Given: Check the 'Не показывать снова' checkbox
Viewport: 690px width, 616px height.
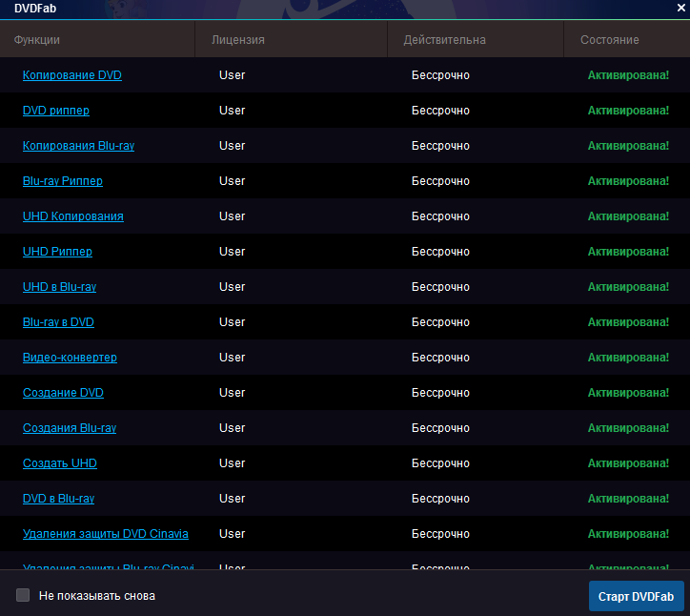Looking at the screenshot, I should [23, 596].
